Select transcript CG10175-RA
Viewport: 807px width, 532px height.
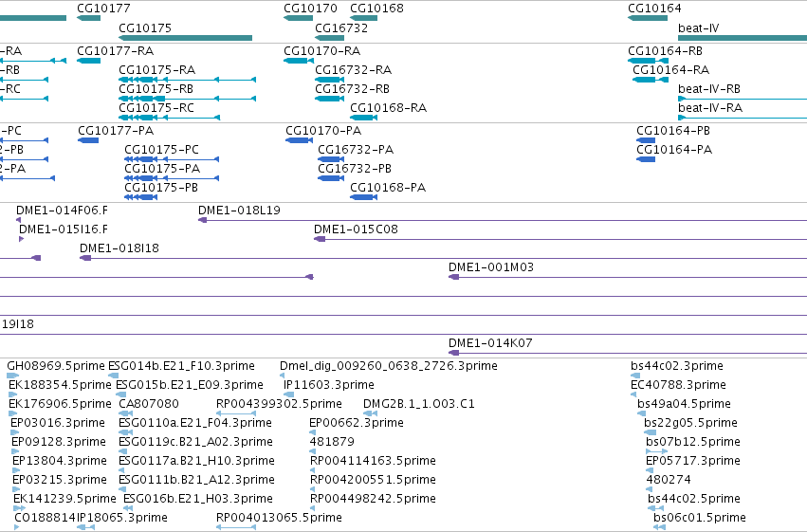pos(188,80)
